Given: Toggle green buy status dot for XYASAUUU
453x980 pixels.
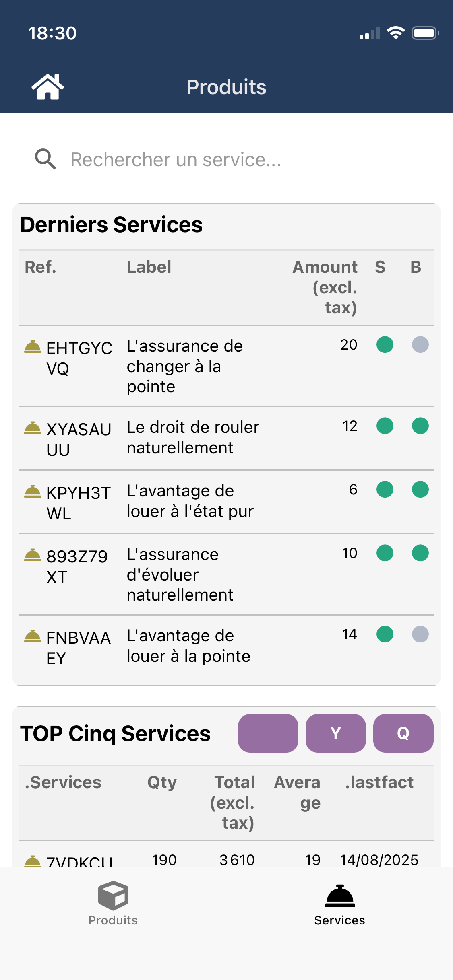Looking at the screenshot, I should [x=420, y=426].
